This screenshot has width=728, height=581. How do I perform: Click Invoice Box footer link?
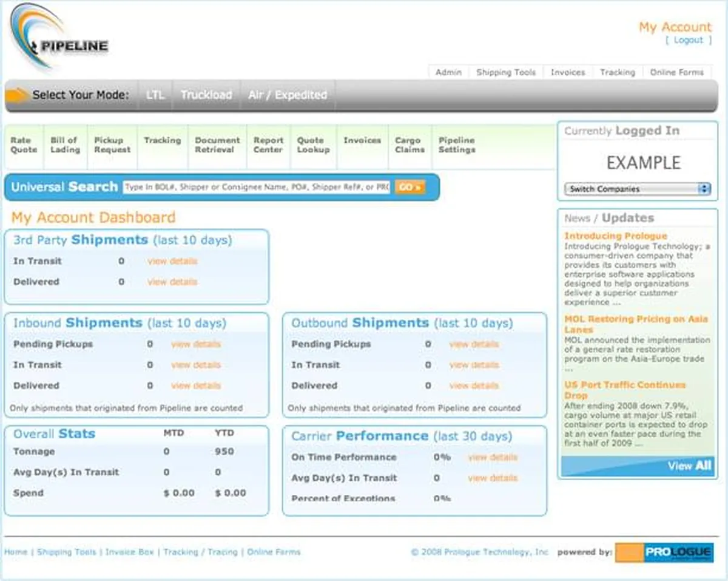(130, 552)
